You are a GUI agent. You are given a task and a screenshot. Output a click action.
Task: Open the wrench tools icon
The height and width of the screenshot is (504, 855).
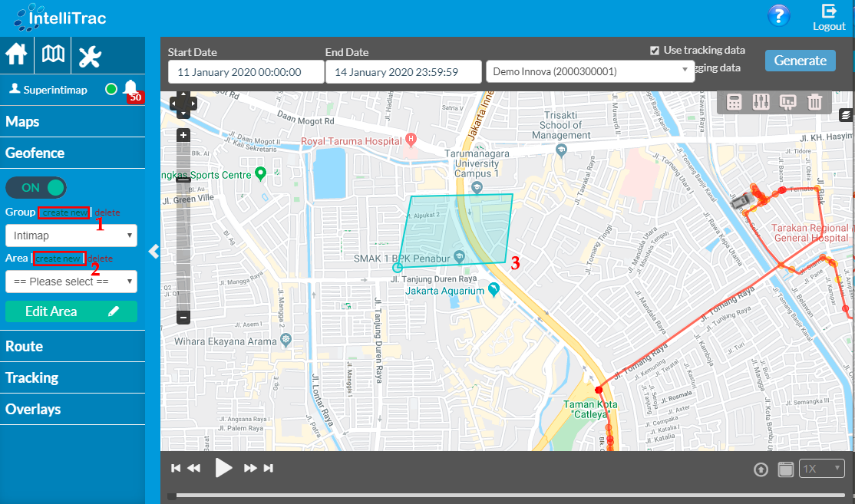click(x=91, y=56)
